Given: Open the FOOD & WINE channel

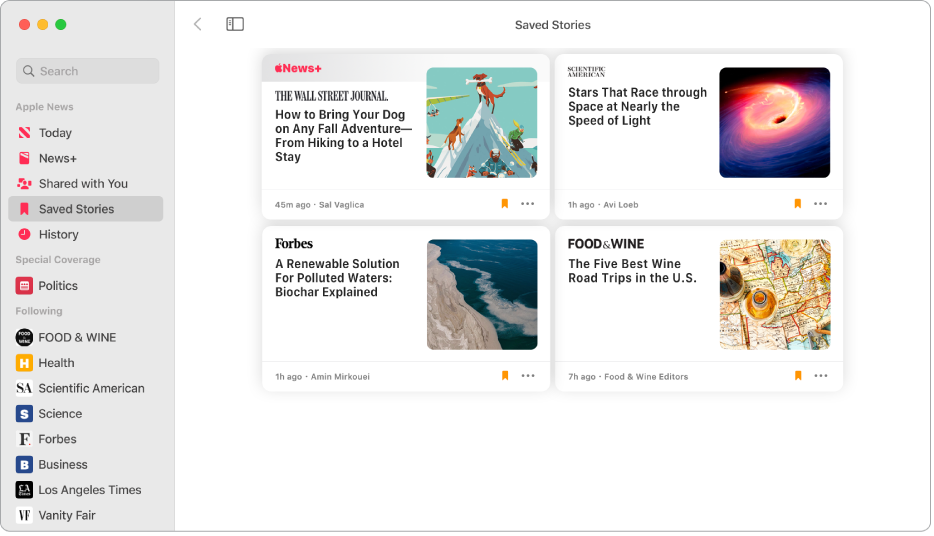Looking at the screenshot, I should [x=86, y=338].
